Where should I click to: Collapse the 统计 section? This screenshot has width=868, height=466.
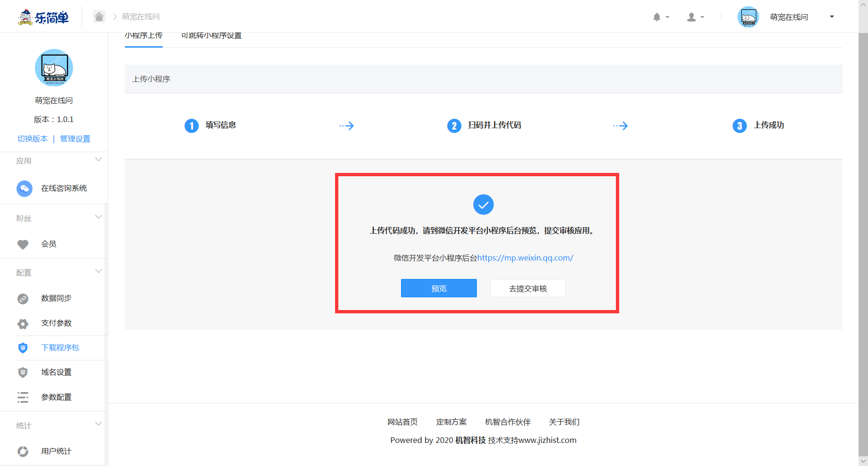coord(98,424)
